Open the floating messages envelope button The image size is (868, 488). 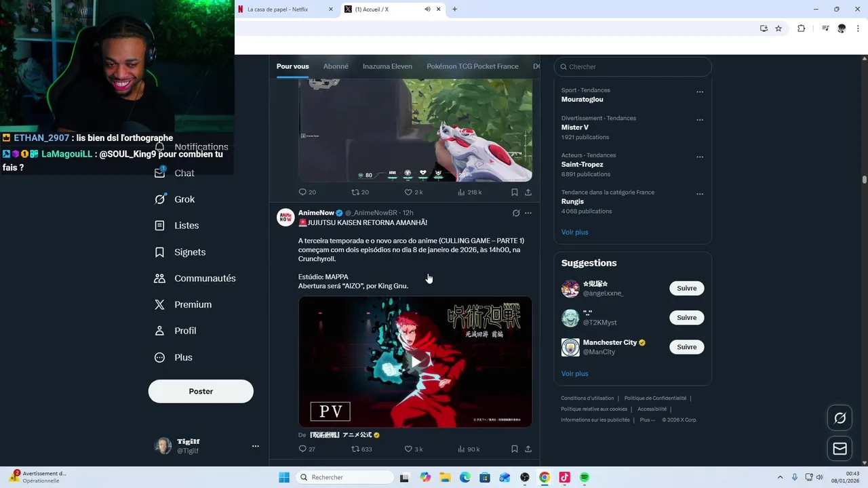[x=840, y=449]
